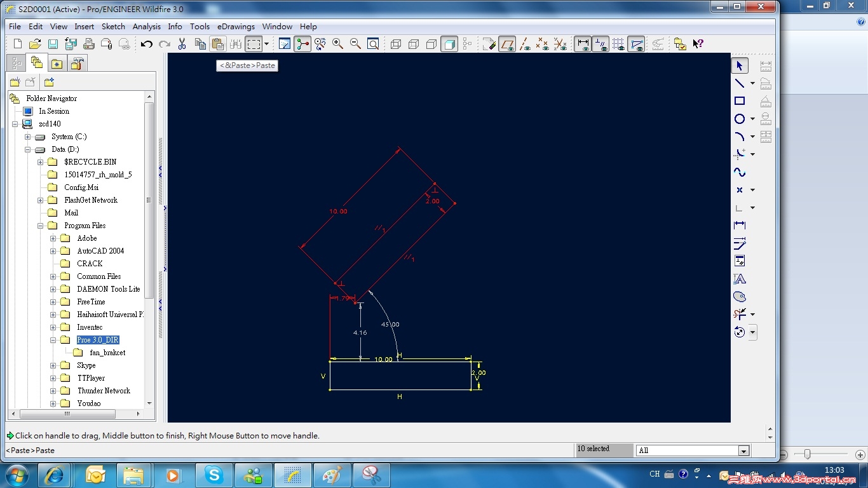The height and width of the screenshot is (488, 868).
Task: Toggle dimension display on or off
Action: (583, 44)
